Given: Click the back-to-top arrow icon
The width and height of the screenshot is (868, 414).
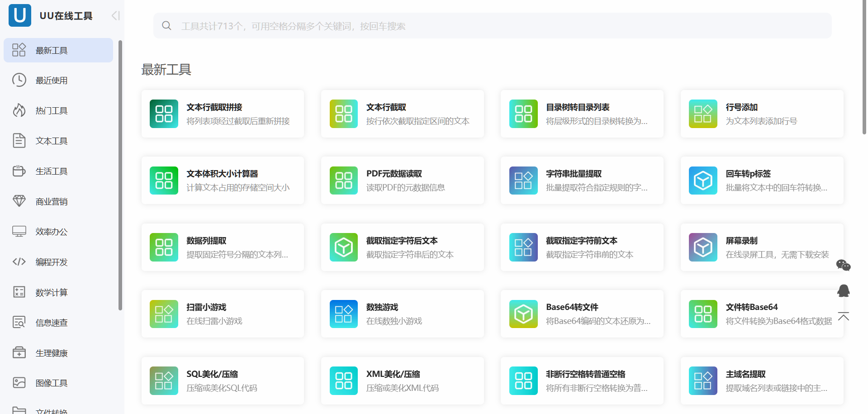Looking at the screenshot, I should tap(843, 316).
